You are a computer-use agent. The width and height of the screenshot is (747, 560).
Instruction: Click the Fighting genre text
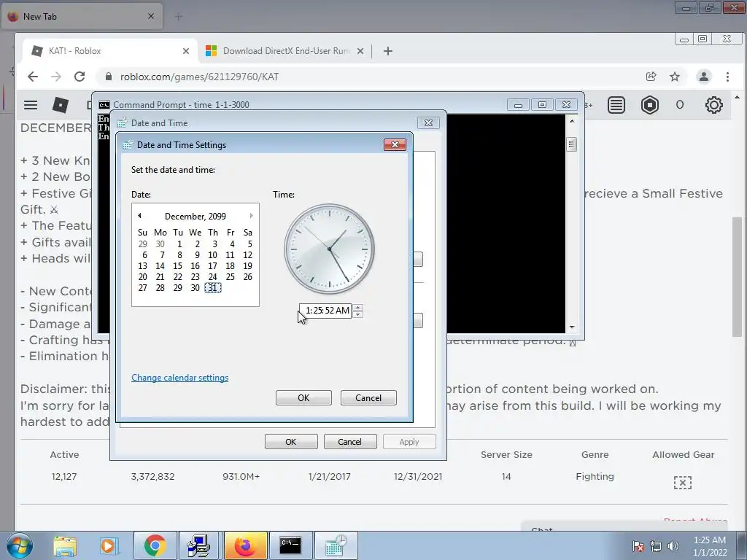(595, 477)
